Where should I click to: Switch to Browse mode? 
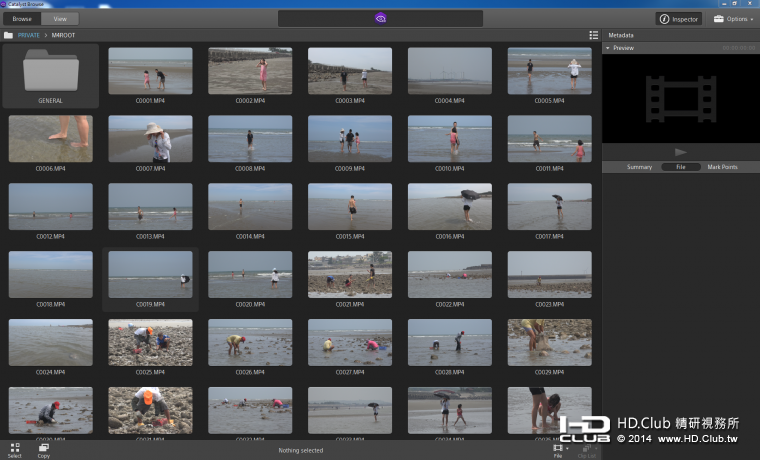(x=22, y=19)
